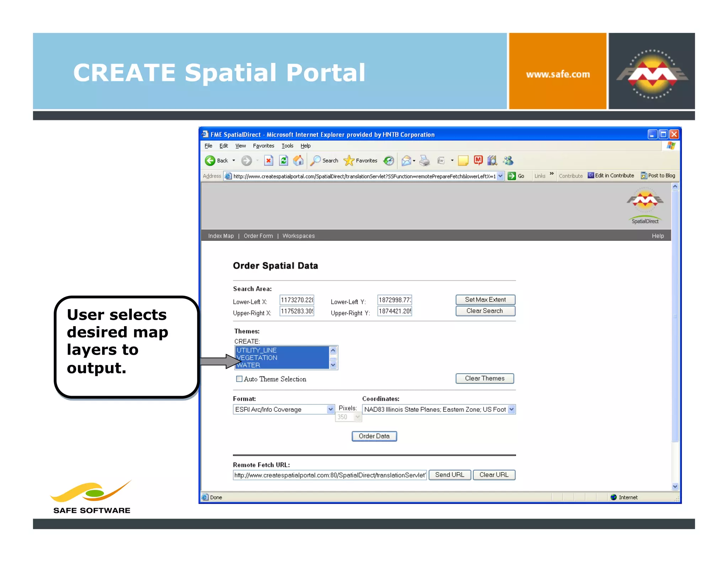Image resolution: width=728 pixels, height=562 pixels.
Task: Click the Stop page loading icon
Action: click(269, 161)
